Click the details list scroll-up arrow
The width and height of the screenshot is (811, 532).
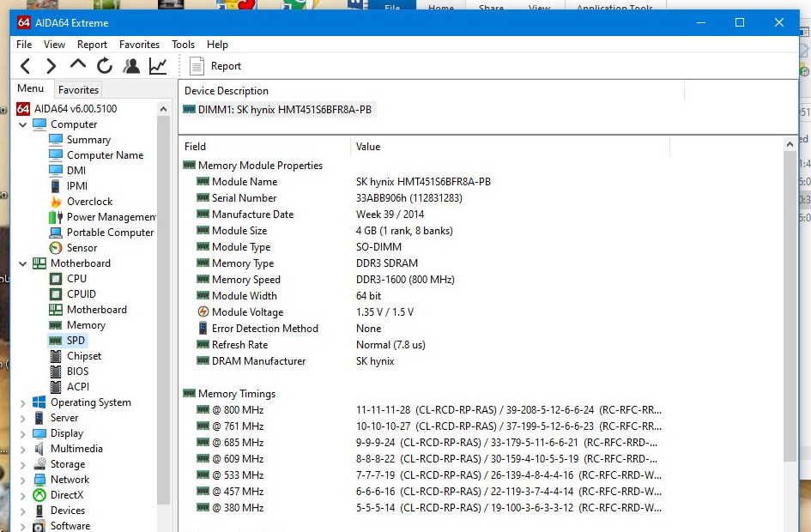click(x=790, y=144)
